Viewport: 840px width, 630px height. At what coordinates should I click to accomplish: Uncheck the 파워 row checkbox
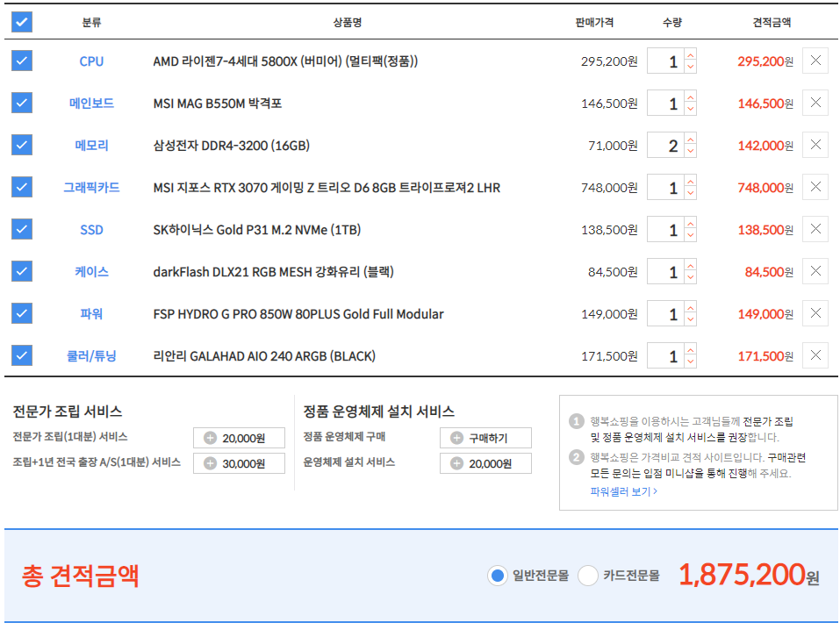point(22,313)
